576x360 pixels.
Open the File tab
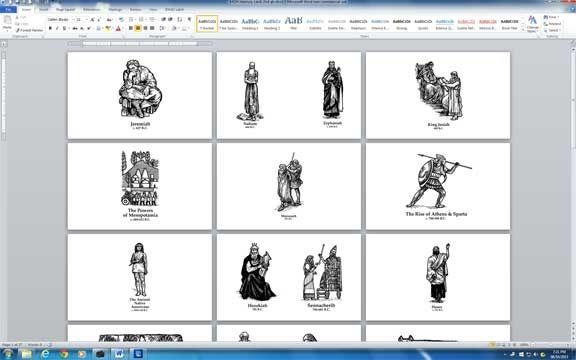(x=8, y=9)
